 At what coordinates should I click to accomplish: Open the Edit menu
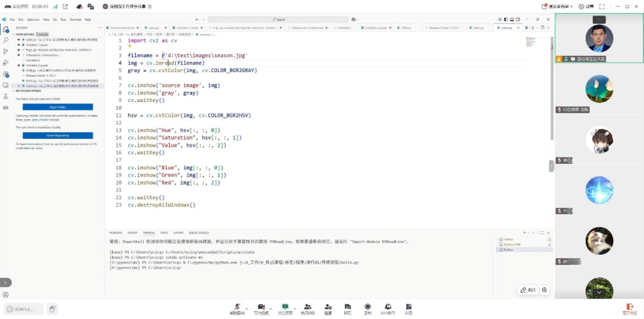(x=20, y=19)
